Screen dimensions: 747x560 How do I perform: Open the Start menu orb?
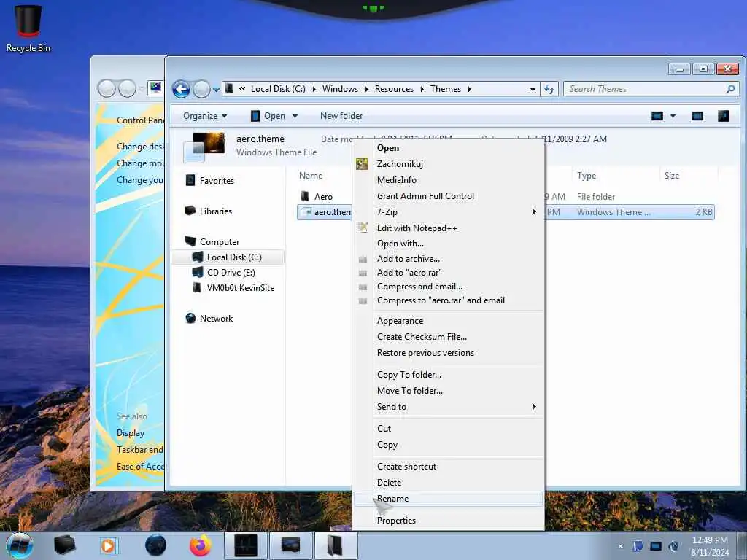click(20, 545)
